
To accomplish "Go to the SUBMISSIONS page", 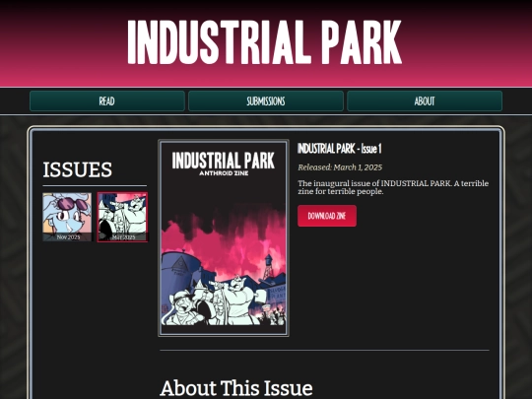I will (x=266, y=100).
